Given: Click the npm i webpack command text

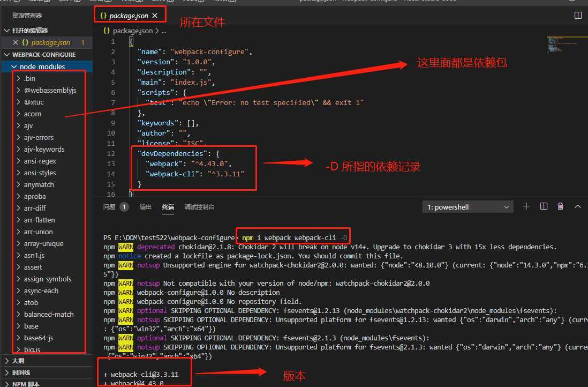Looking at the screenshot, I should click(295, 237).
